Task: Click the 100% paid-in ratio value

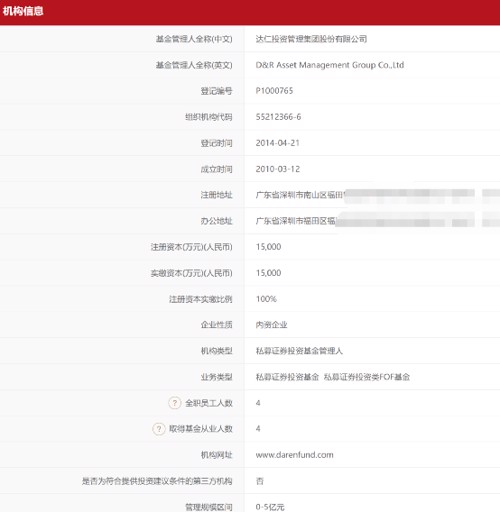Action: (x=266, y=299)
